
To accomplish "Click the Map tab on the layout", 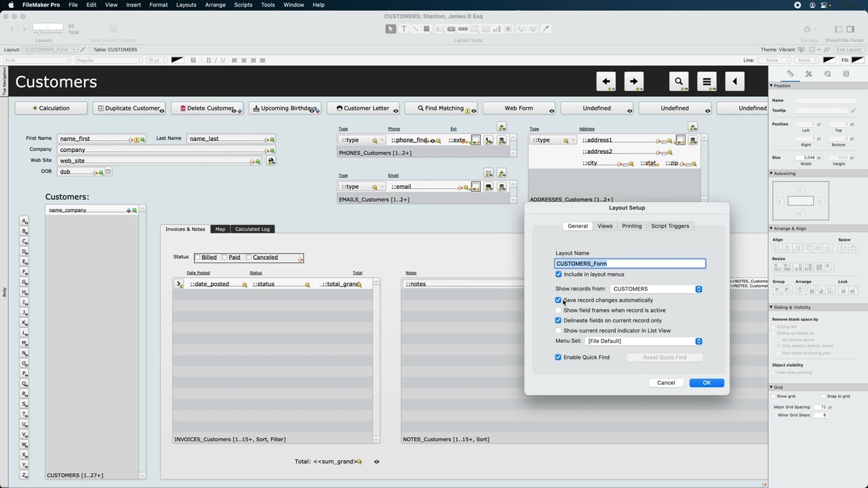I will pyautogui.click(x=220, y=229).
